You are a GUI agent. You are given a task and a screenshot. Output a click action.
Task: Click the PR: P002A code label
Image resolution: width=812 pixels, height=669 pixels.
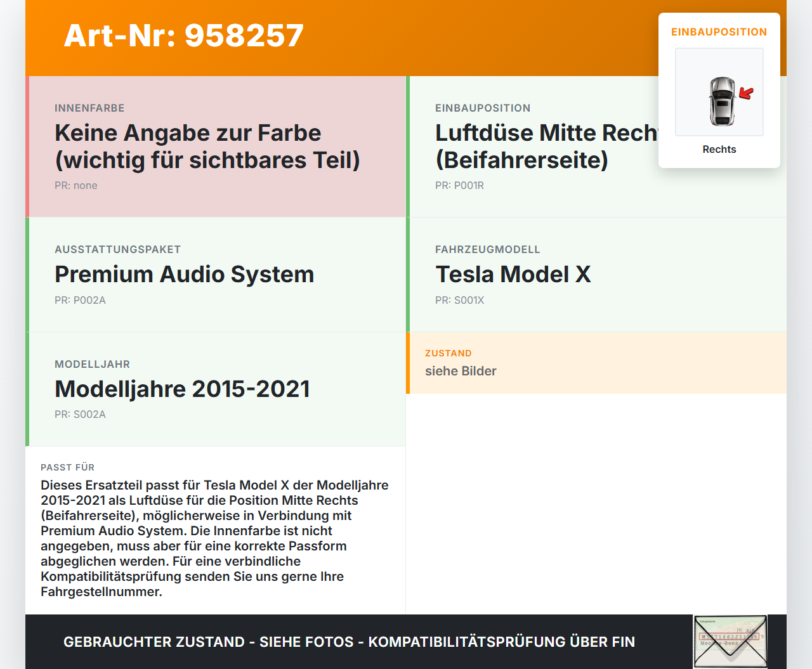pyautogui.click(x=80, y=300)
